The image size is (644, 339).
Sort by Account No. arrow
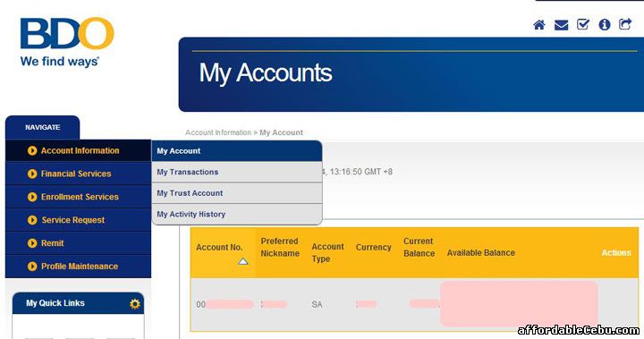tap(243, 261)
